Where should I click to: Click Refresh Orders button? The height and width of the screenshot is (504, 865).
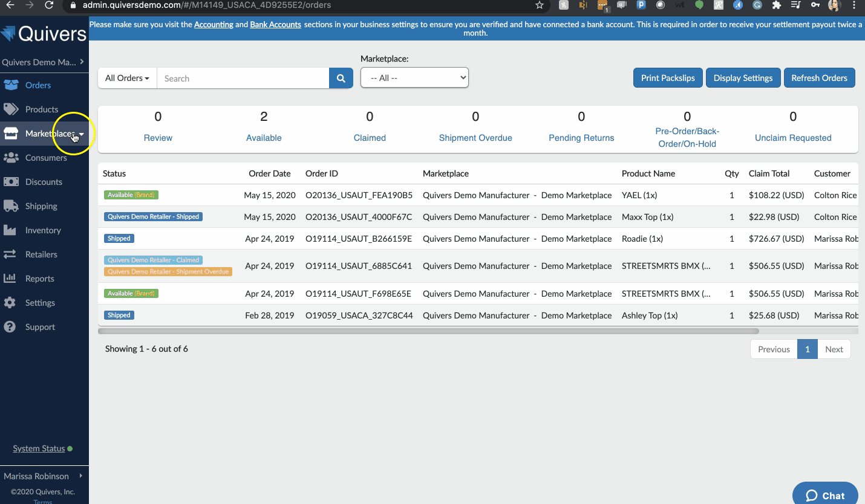click(819, 77)
